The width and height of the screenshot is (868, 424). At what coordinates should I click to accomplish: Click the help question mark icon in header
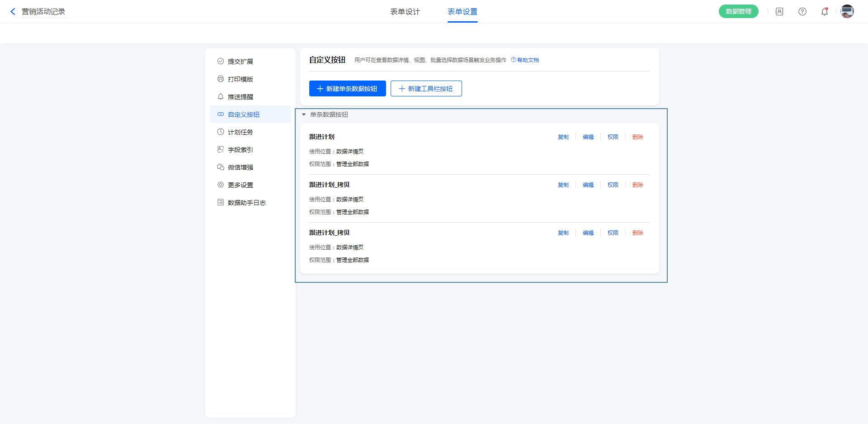(x=802, y=12)
